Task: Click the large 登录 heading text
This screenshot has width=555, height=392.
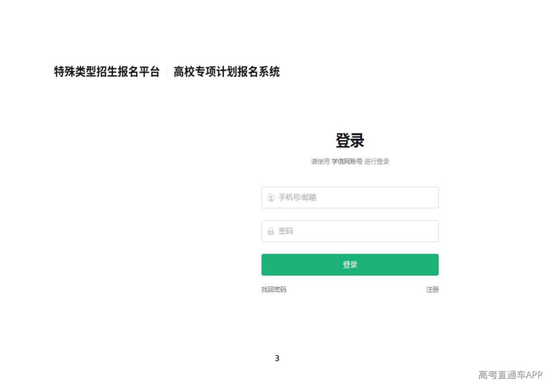Action: (x=350, y=141)
